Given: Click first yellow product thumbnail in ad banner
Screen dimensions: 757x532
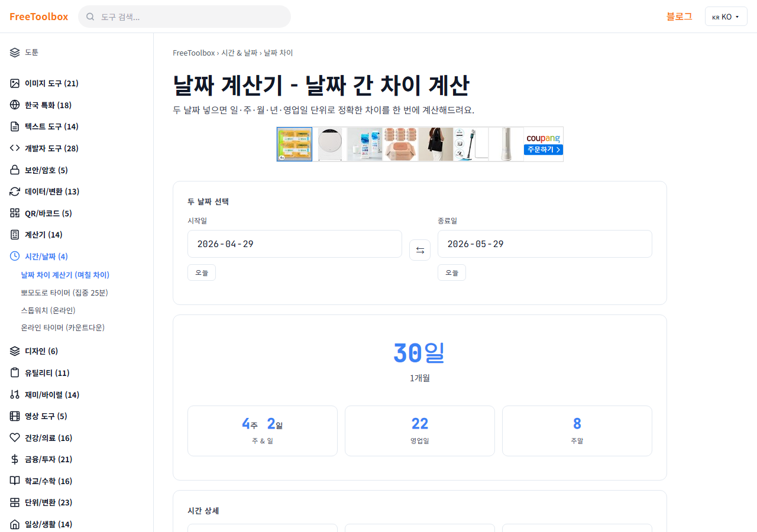Looking at the screenshot, I should [295, 144].
